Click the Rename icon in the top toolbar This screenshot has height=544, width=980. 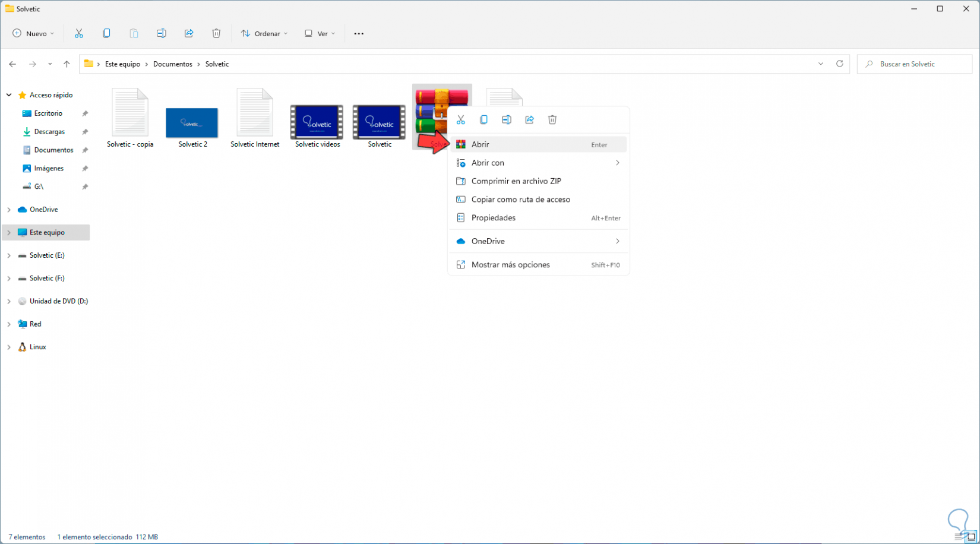[161, 34]
